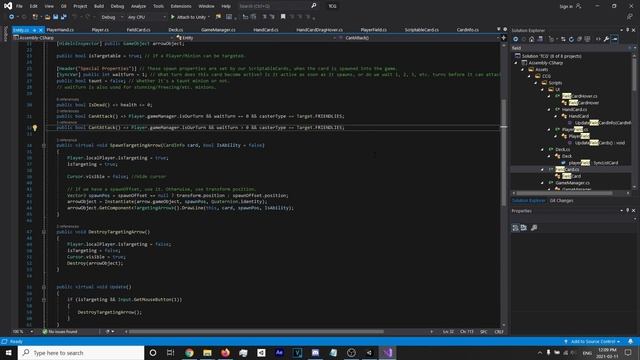The image size is (640, 360).
Task: Click the Discord icon in the taskbar
Action: click(x=315, y=353)
